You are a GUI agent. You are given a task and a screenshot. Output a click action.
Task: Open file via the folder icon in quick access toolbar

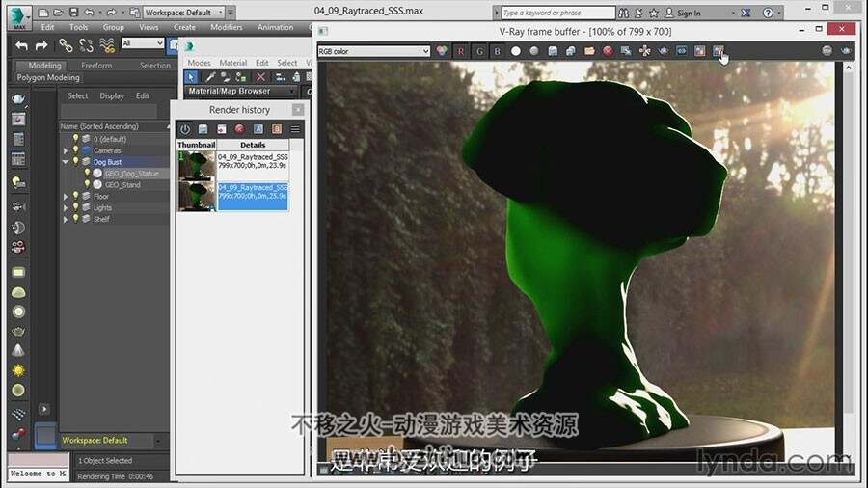click(x=58, y=13)
